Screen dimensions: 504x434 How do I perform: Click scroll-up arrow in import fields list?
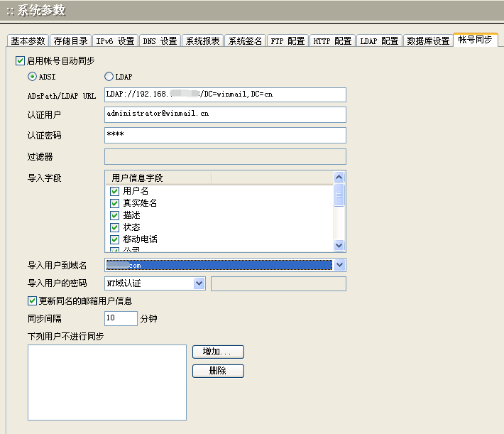[339, 178]
